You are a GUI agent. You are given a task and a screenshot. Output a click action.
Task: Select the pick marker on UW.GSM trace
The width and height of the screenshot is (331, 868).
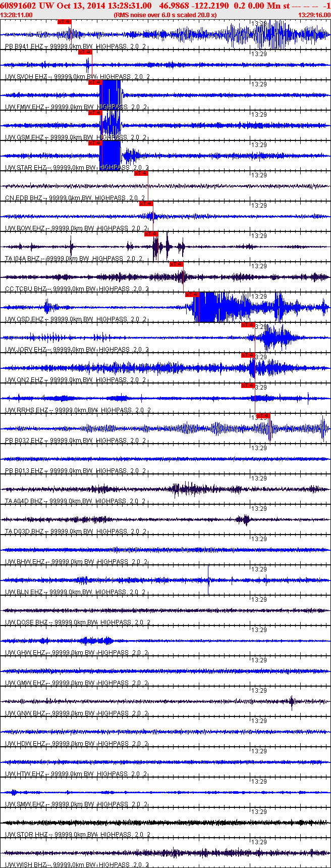click(x=95, y=113)
